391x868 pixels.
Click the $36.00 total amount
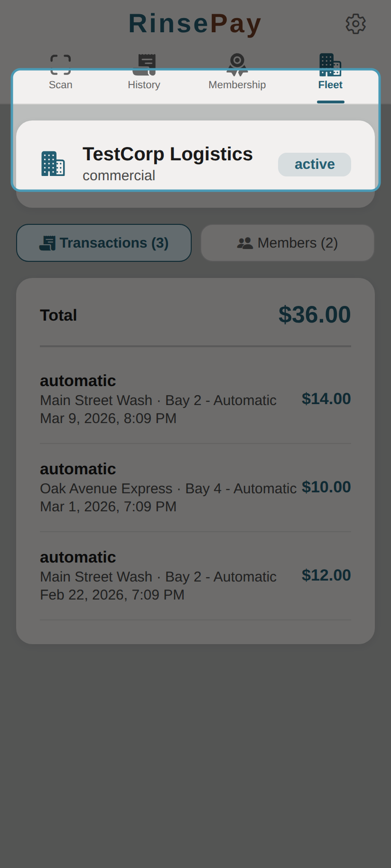(314, 315)
